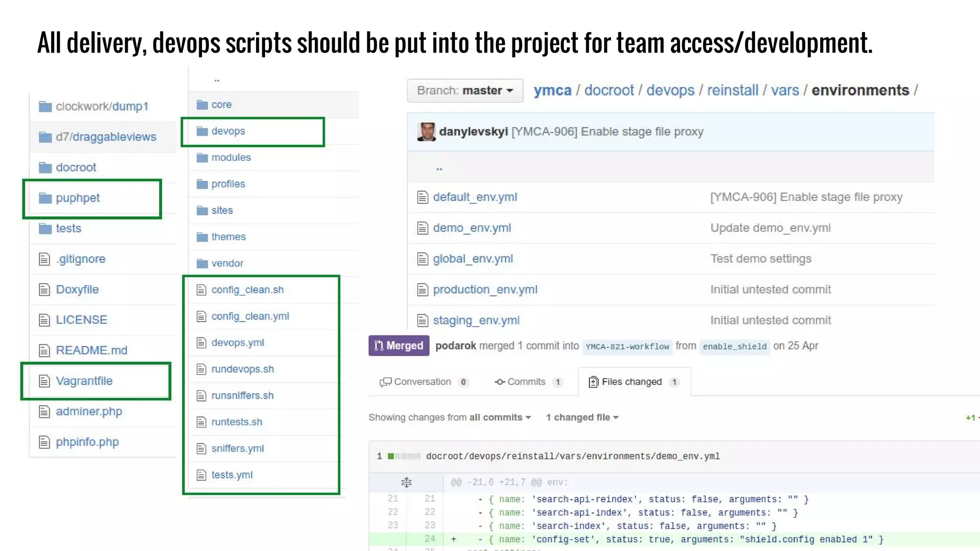Switch to the Conversation tab
Viewport: 980px width, 551px height.
(x=423, y=382)
